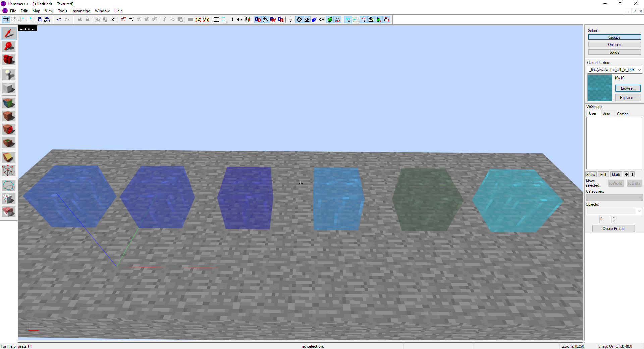Screen dimensions: 644x349
Task: Open the current texture dropdown
Action: click(639, 70)
